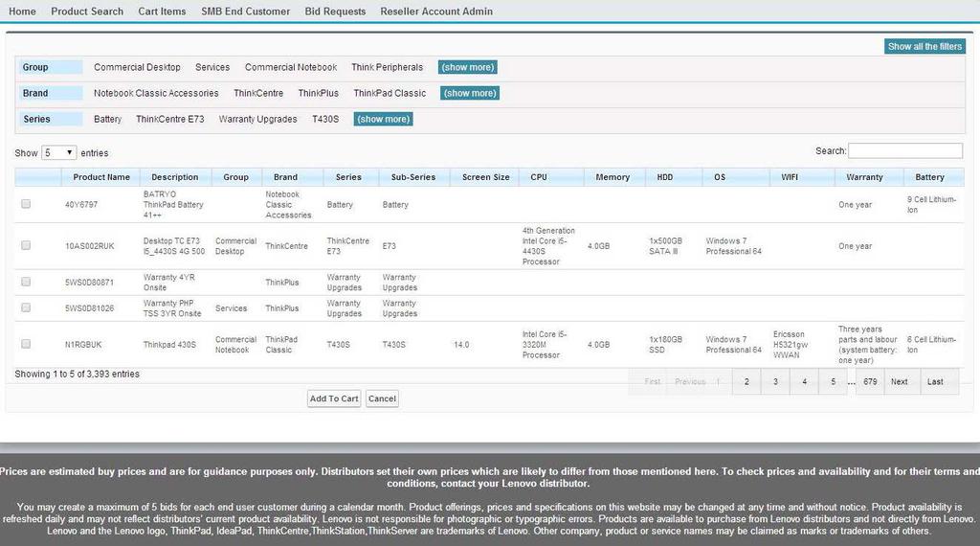Screen dimensions: 980x546
Task: Sort table by Product Name column
Action: 100,177
